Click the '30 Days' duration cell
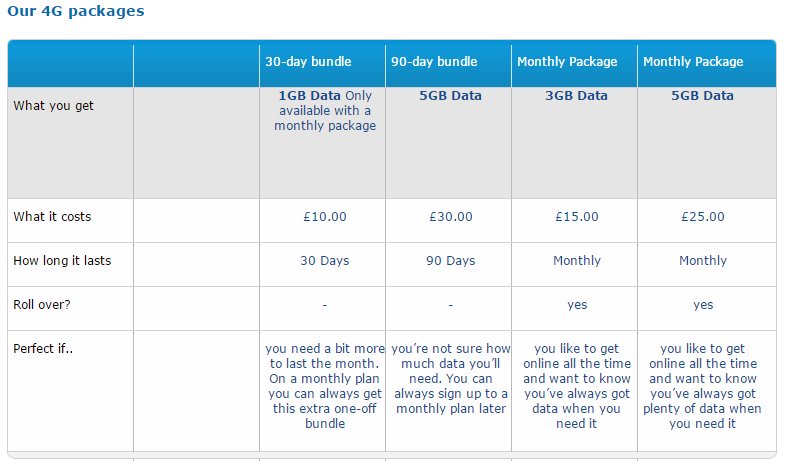Viewport: 786px width, 466px height. pos(325,261)
